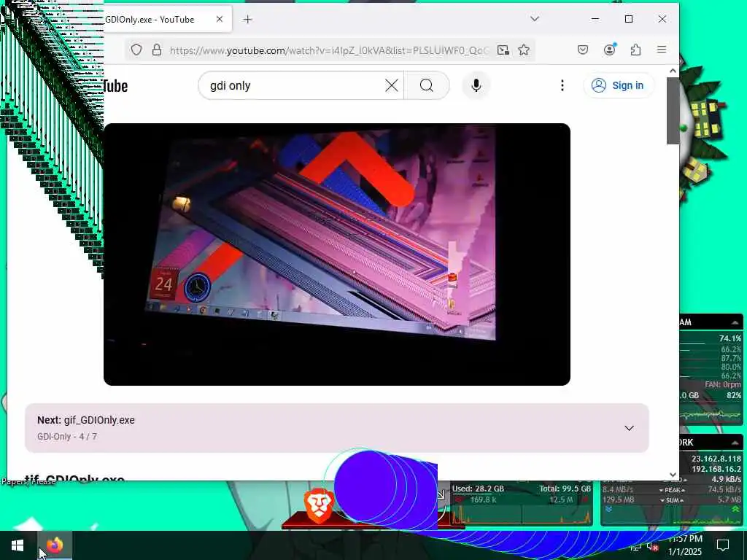This screenshot has height=560, width=747.
Task: Click the page scrollbar down arrow
Action: (x=673, y=474)
